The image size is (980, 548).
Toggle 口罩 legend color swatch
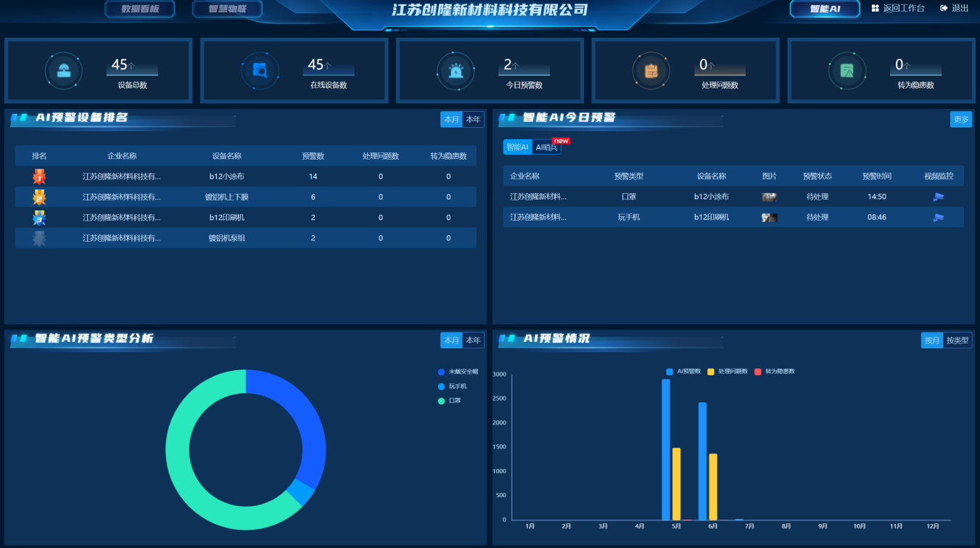point(442,401)
